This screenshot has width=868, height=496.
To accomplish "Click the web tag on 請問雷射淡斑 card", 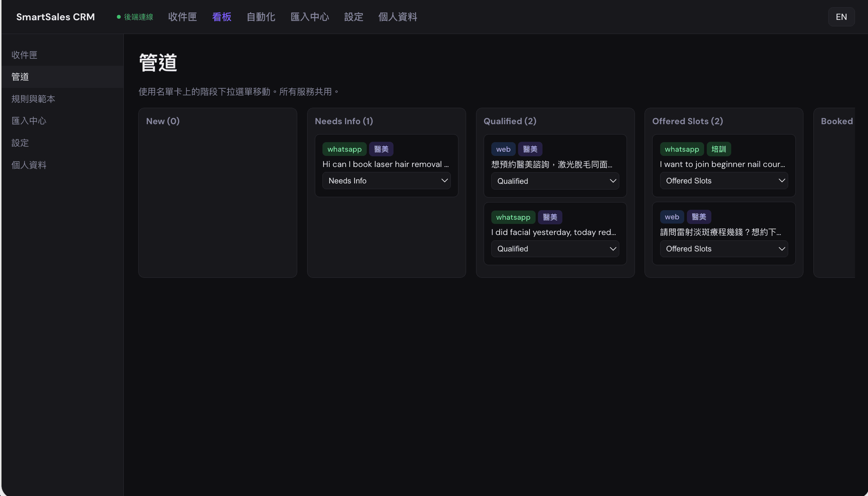I will pos(672,217).
